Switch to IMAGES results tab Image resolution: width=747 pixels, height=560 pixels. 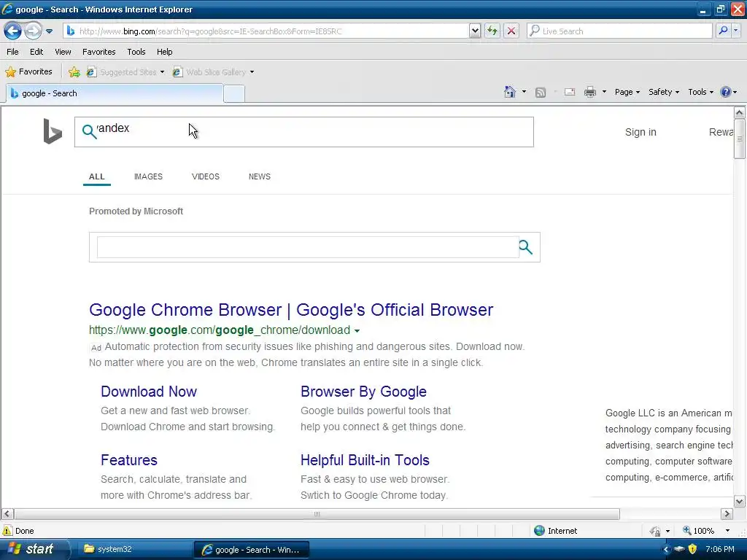coord(148,176)
